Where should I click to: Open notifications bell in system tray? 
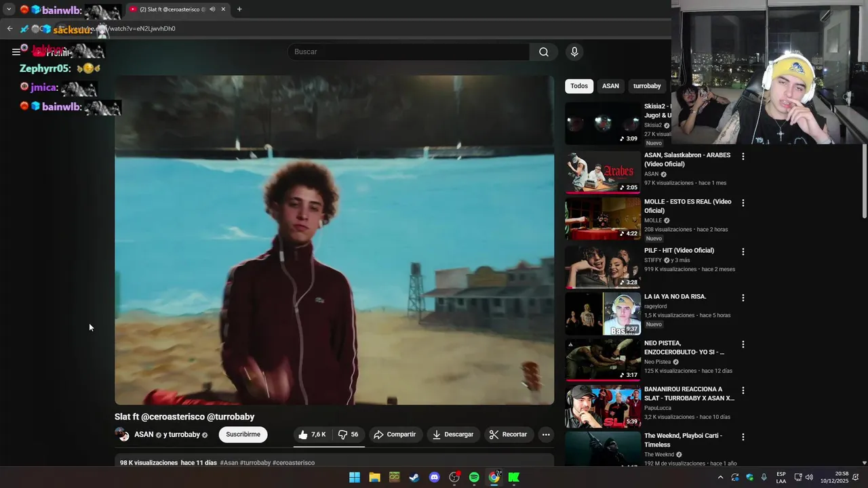click(856, 477)
